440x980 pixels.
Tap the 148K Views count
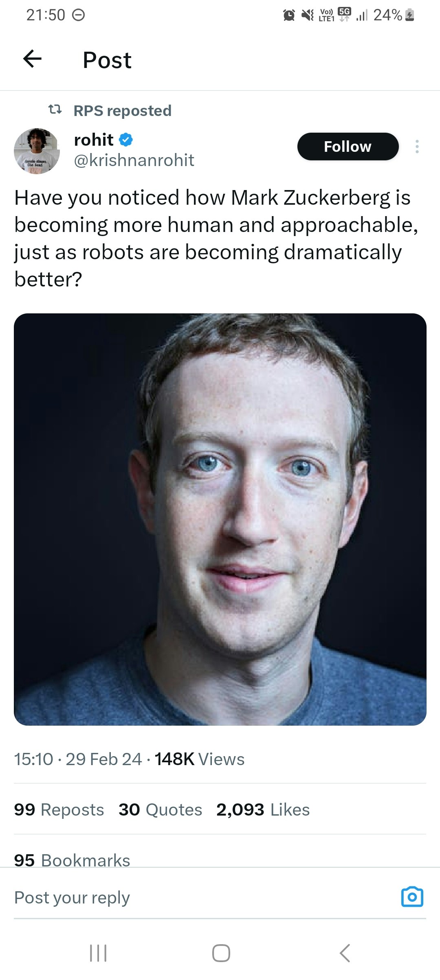click(199, 759)
